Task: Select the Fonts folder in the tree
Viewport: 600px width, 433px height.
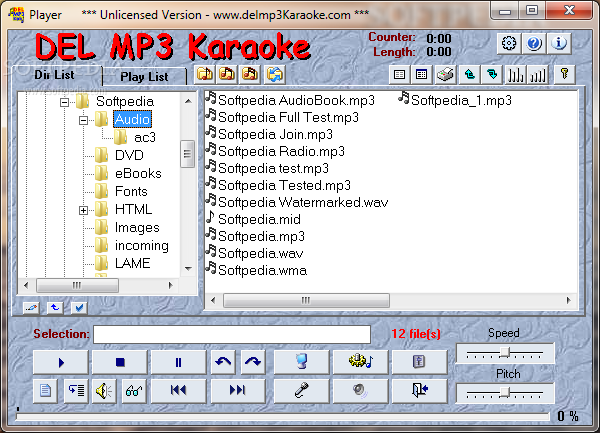Action: 131,191
